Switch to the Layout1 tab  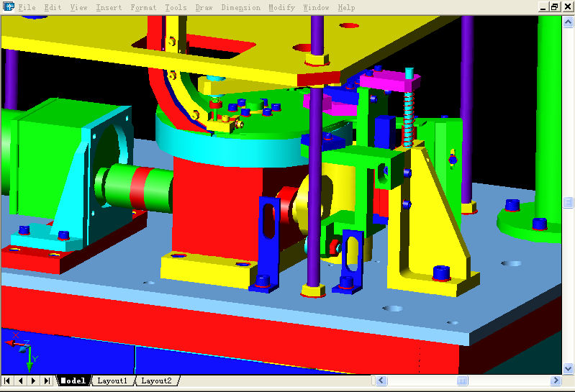coord(112,380)
